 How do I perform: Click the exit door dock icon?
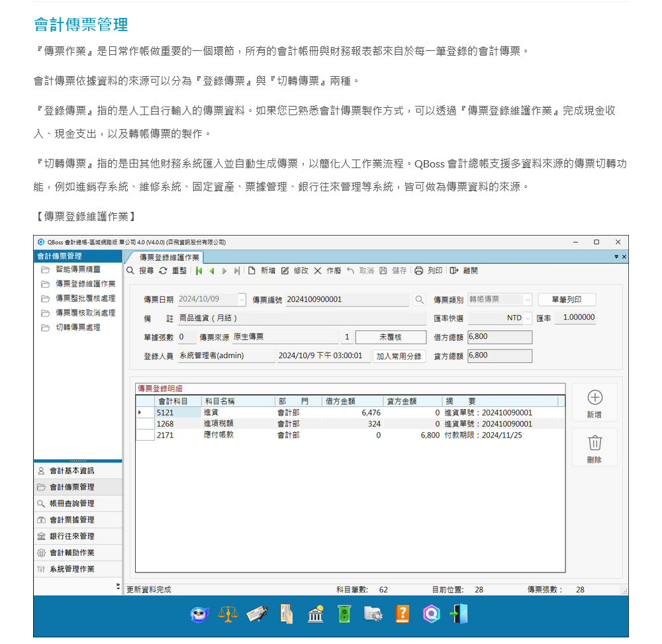click(x=459, y=614)
